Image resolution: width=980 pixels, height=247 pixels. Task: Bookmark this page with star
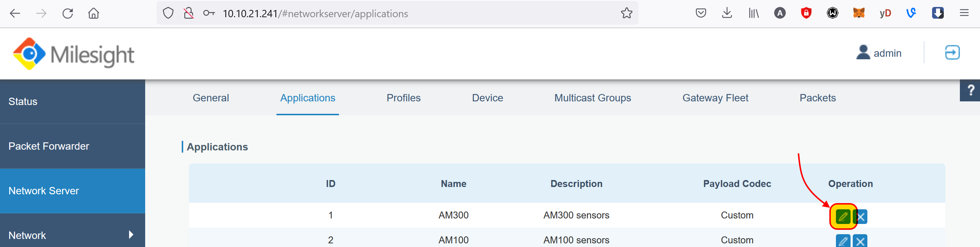pos(626,14)
